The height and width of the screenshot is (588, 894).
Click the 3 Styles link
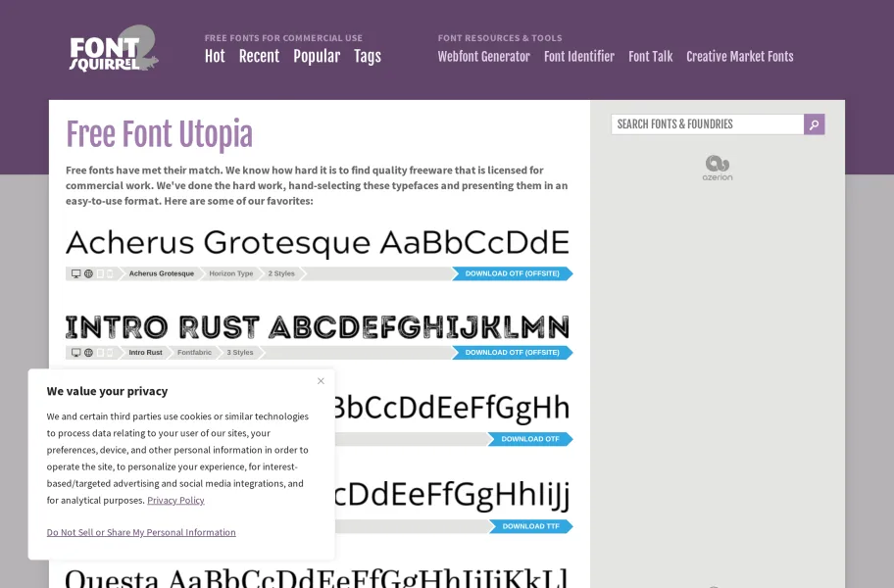click(240, 353)
